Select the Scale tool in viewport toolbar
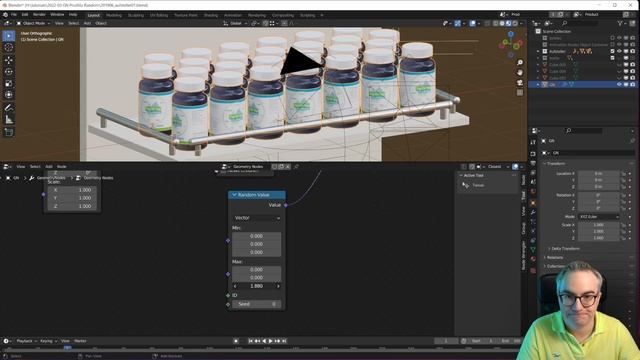This screenshot has height=360, width=640. point(9,83)
